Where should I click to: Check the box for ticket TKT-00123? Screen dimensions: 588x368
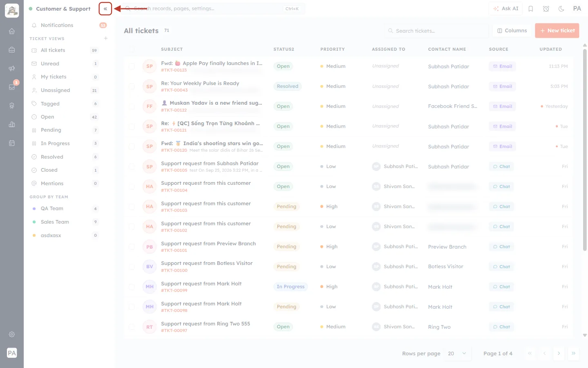click(x=131, y=66)
